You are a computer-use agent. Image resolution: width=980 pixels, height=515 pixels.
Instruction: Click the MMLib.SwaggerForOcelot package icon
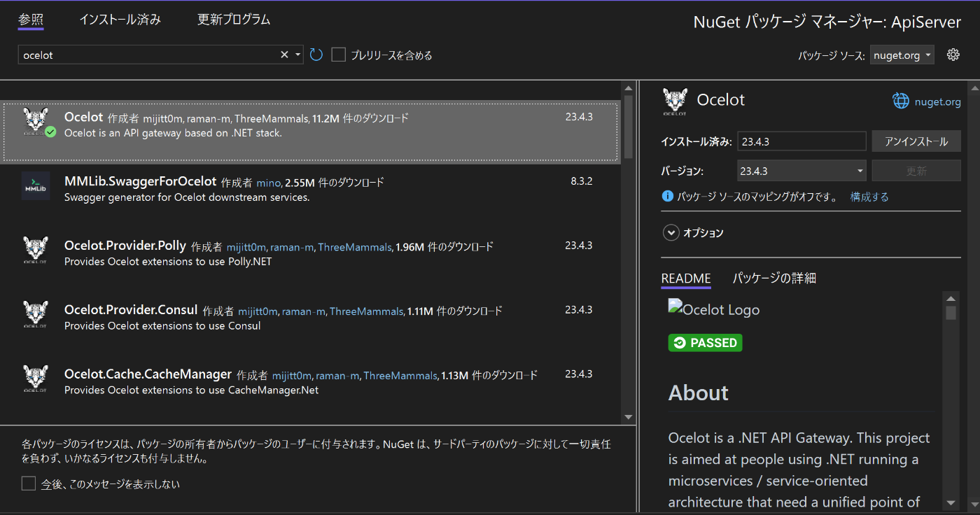click(36, 186)
